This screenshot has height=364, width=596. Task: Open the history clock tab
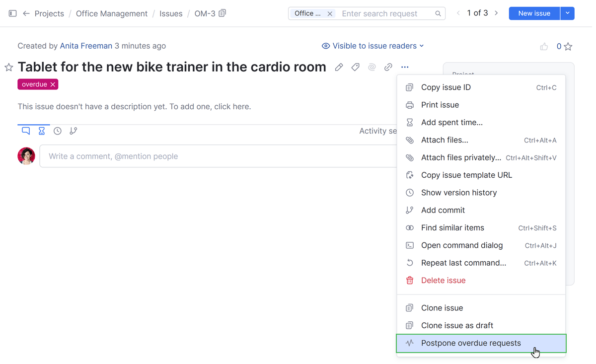[58, 131]
